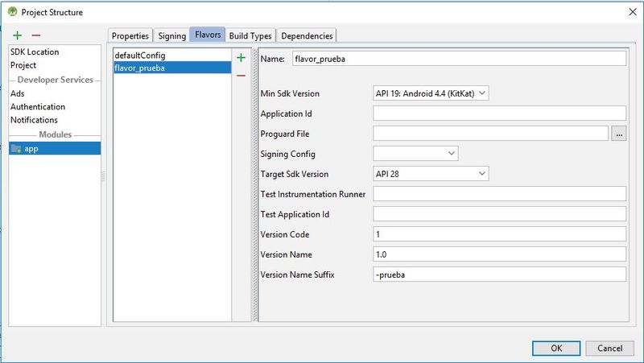Click the Version Name Suffix field
Screen dimensions: 644x363
(499, 274)
